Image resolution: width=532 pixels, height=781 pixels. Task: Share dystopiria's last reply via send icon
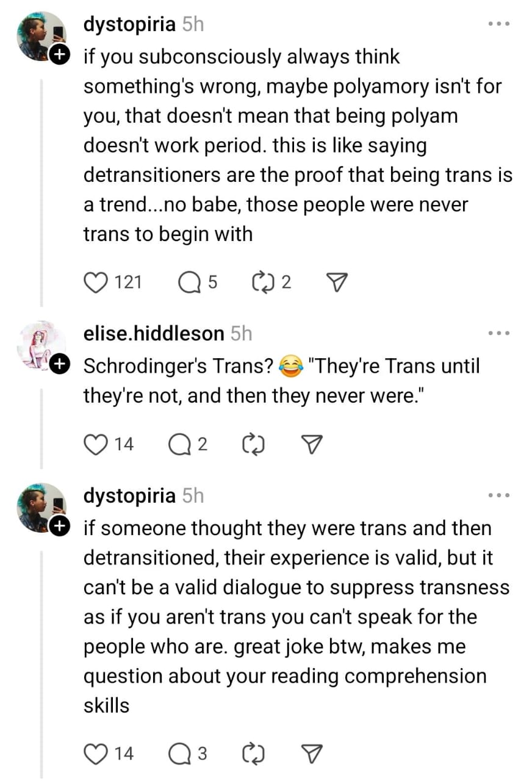[312, 754]
